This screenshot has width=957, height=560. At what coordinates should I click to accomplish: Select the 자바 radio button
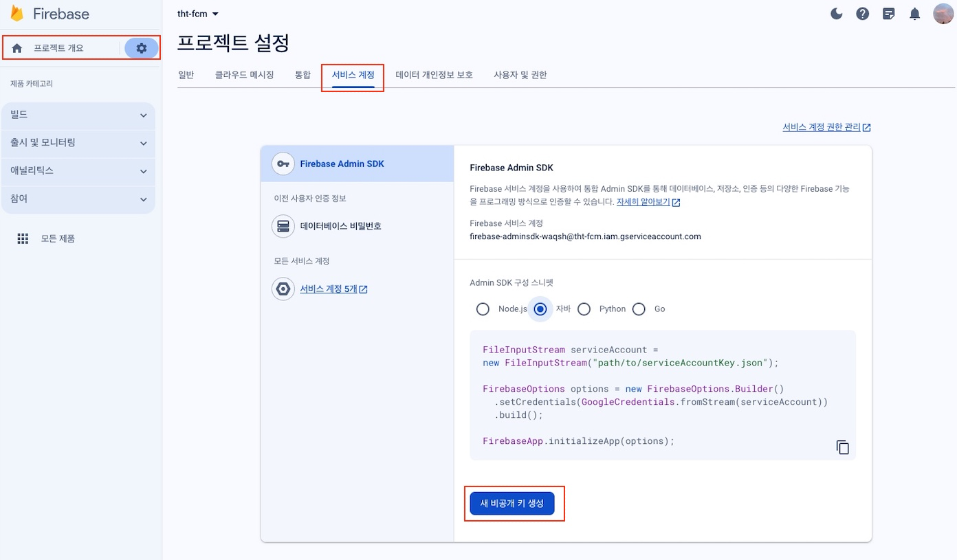pyautogui.click(x=540, y=309)
